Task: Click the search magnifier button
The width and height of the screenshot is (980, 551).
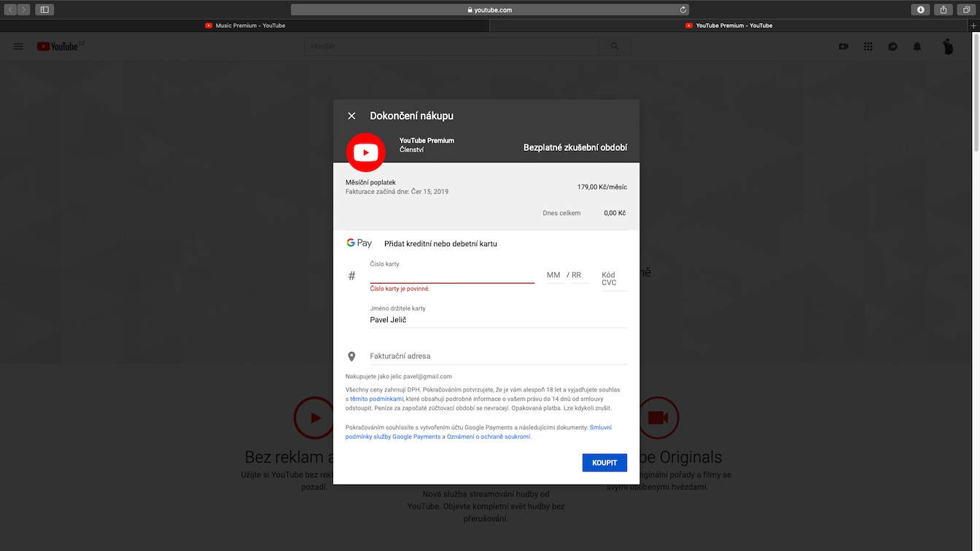Action: 615,47
